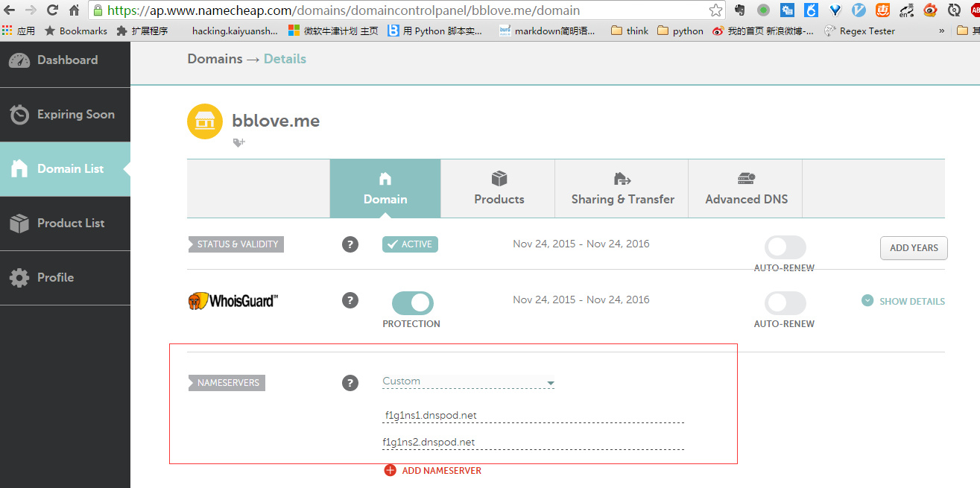Open Product List in the sidebar

coord(65,224)
